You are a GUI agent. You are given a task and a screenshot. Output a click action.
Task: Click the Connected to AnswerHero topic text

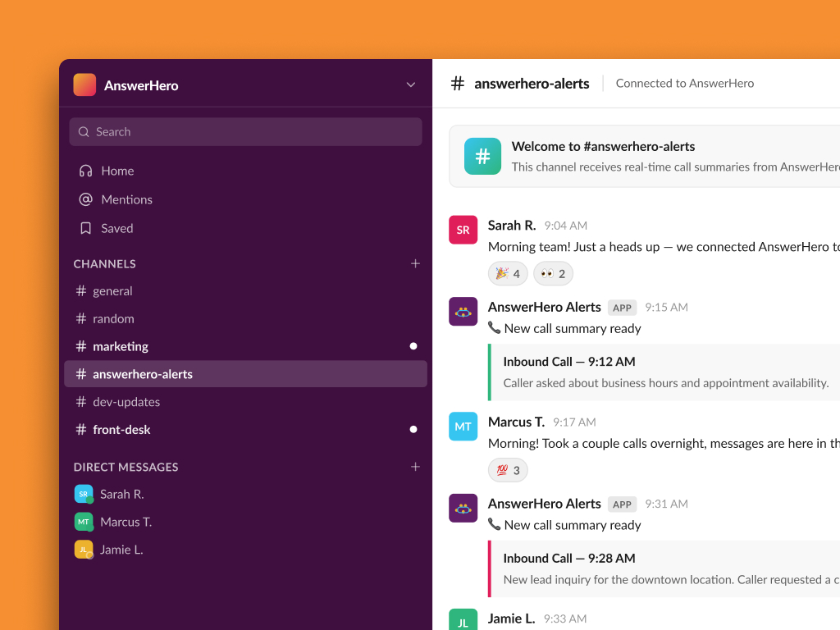685,84
